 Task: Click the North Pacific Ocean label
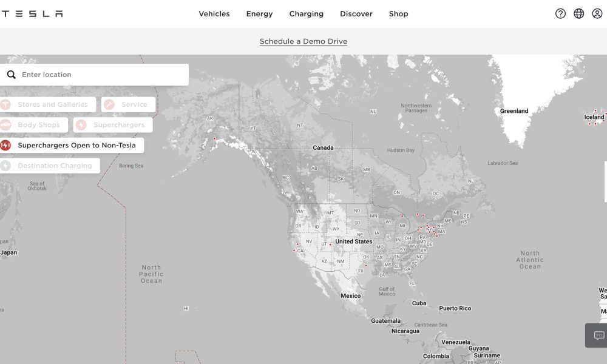[x=151, y=274]
